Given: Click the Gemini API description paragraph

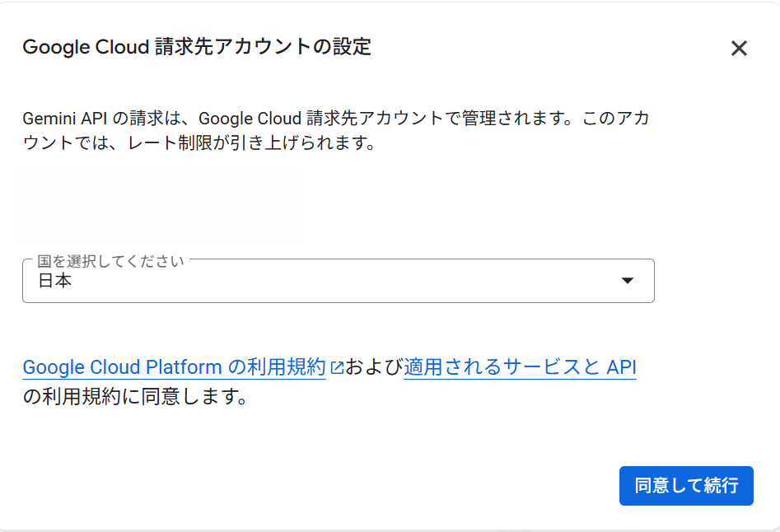Looking at the screenshot, I should (x=335, y=131).
